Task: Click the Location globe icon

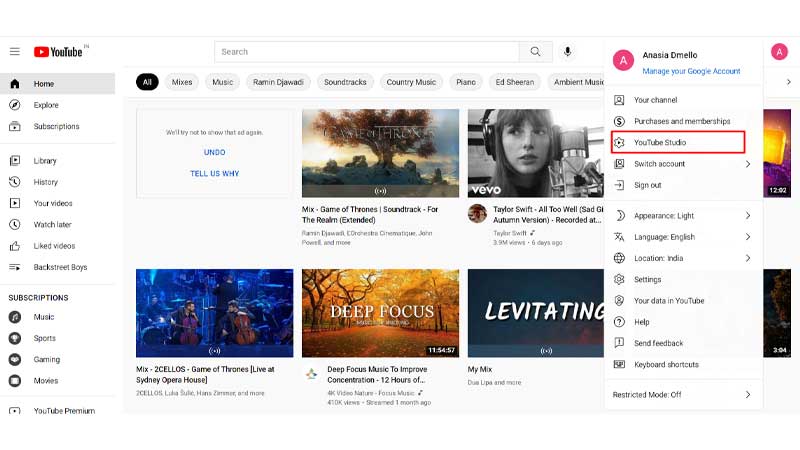Action: point(619,258)
